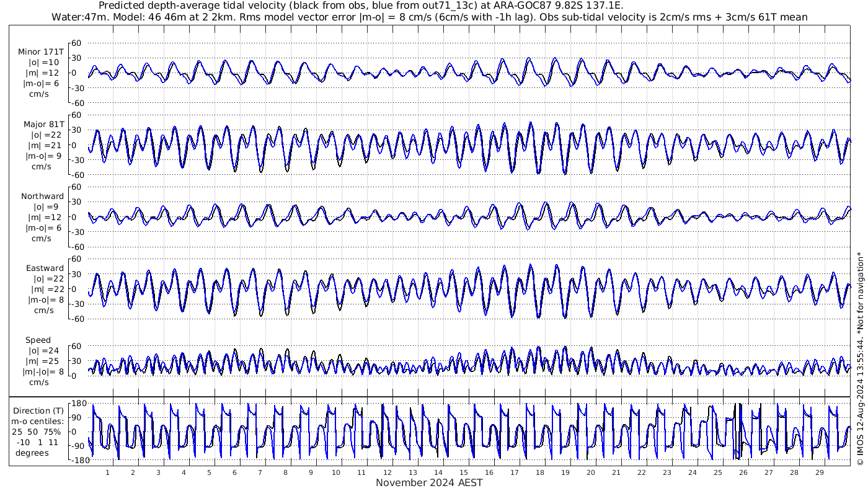868x496 pixels.
Task: Click the 'November 2024 AEST' axis title
Action: (x=429, y=483)
